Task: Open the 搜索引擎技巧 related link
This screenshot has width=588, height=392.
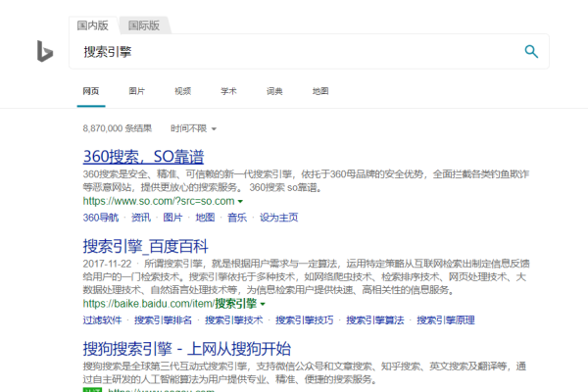Action: pos(304,320)
